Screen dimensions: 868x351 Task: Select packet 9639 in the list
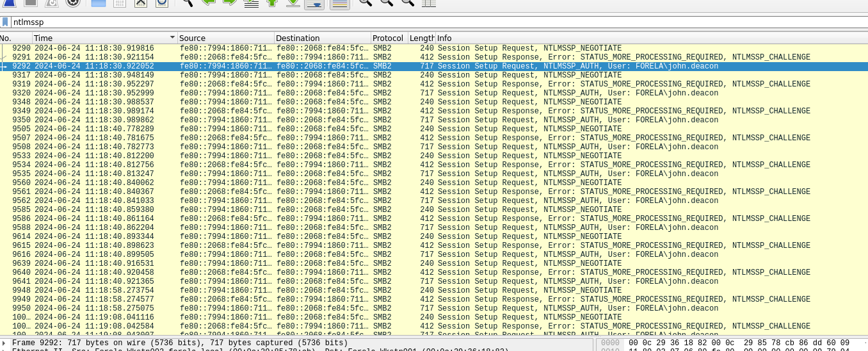click(x=434, y=263)
